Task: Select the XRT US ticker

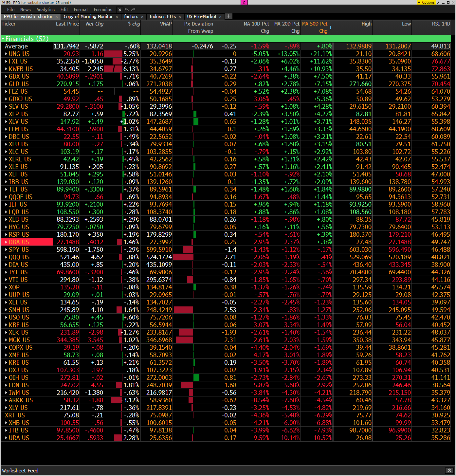Action: pyautogui.click(x=15, y=415)
